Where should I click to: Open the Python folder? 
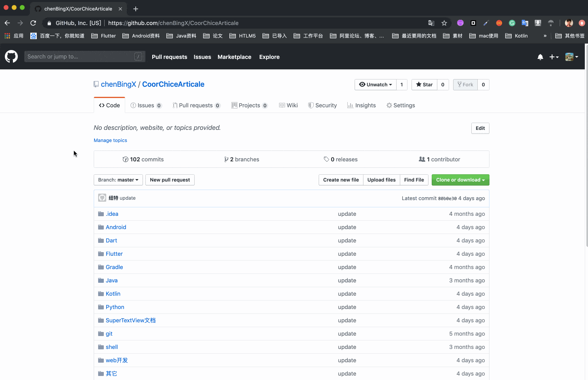click(115, 307)
